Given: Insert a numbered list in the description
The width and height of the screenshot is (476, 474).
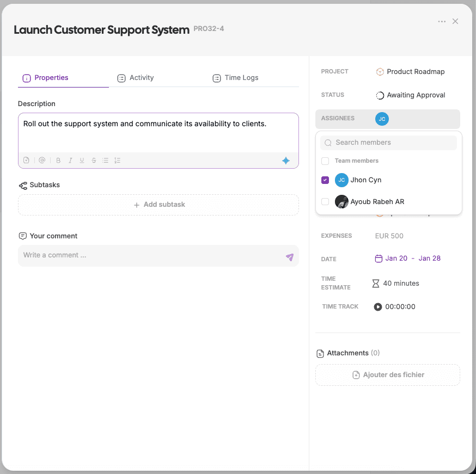Looking at the screenshot, I should tap(117, 160).
